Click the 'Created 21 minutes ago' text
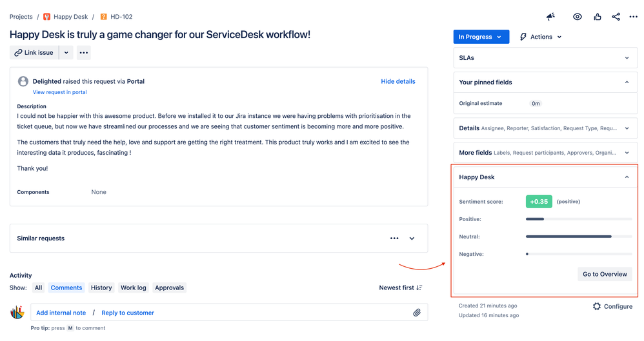This screenshot has height=341, width=644. pyautogui.click(x=488, y=306)
